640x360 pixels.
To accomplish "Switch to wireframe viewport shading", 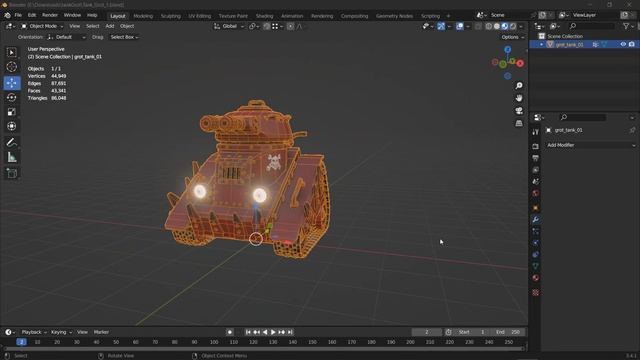I will pos(489,26).
